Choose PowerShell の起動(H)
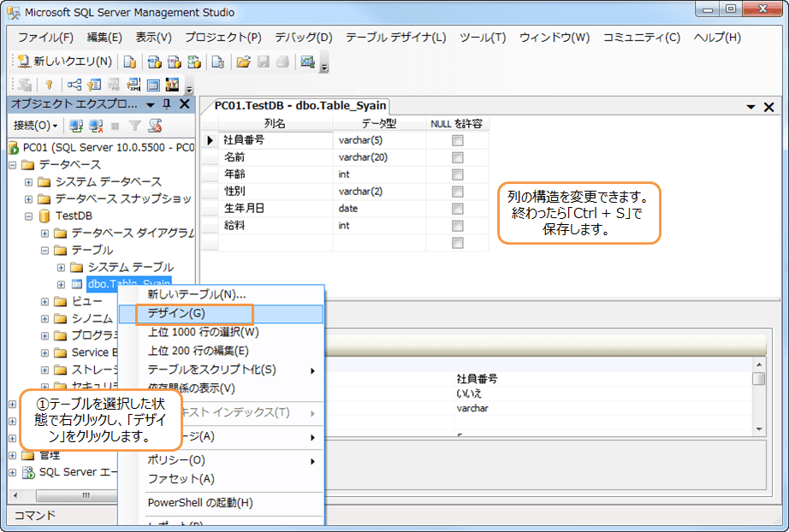The width and height of the screenshot is (789, 532). (x=222, y=503)
